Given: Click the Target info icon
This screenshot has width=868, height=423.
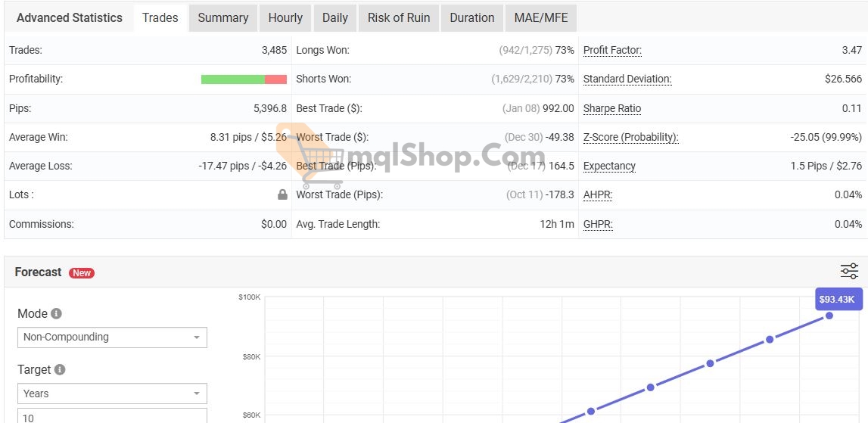Looking at the screenshot, I should click(x=60, y=369).
